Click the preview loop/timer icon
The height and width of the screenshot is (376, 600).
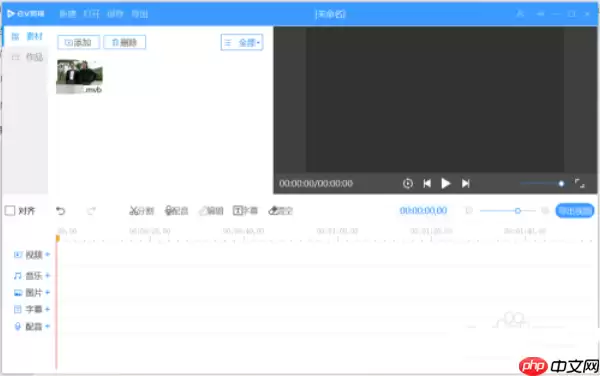408,184
